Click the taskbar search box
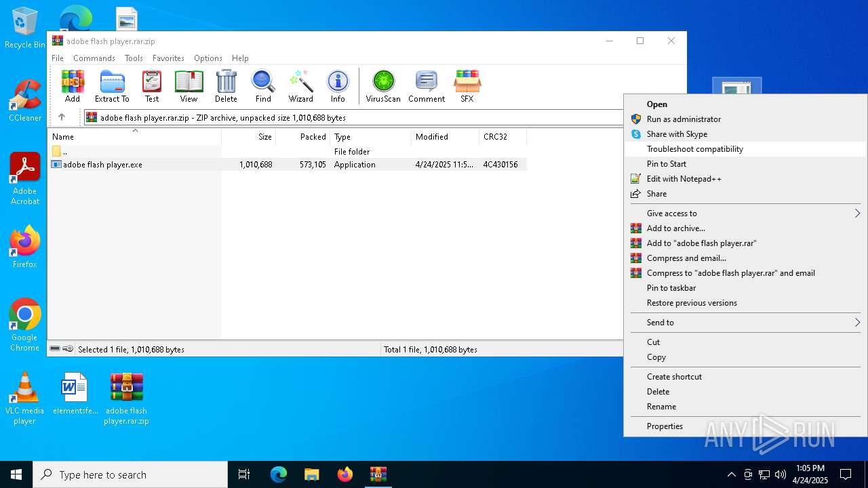This screenshot has height=488, width=868. (x=130, y=474)
